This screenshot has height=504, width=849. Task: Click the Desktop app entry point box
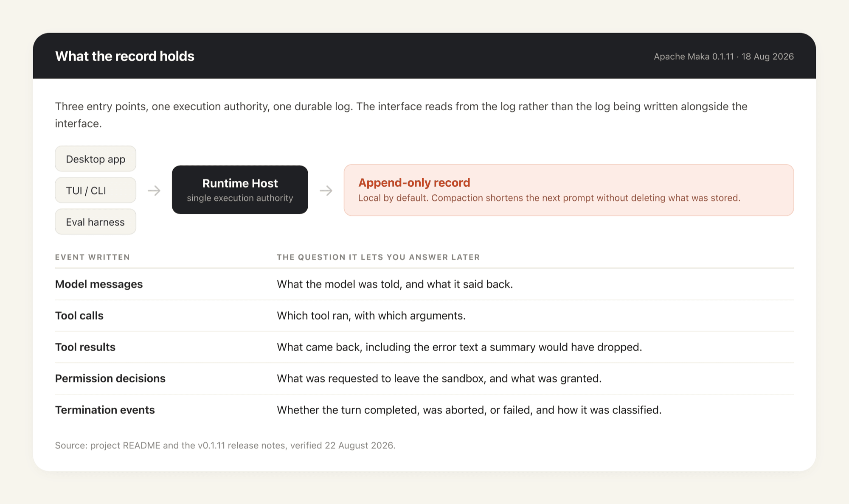point(96,159)
